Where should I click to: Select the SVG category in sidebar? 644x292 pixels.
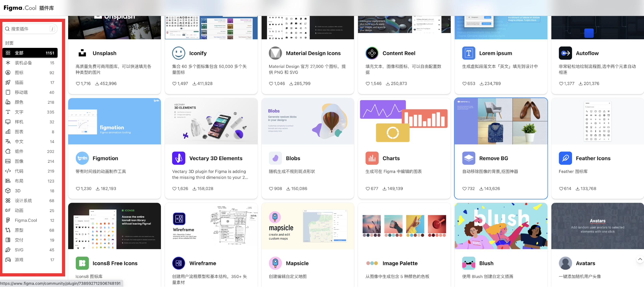[30, 250]
